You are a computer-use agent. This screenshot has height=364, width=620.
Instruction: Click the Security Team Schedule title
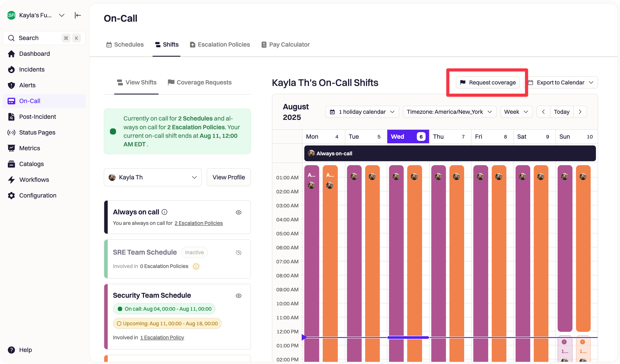(x=152, y=295)
